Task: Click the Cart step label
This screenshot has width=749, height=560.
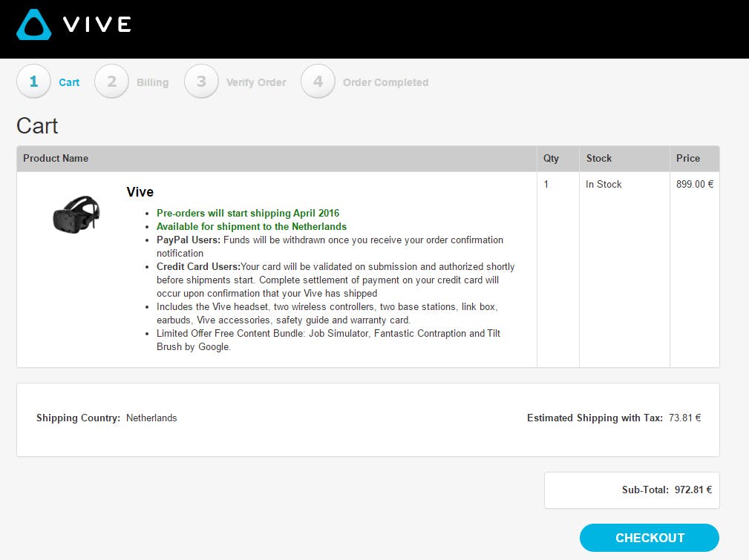Action: pos(69,82)
